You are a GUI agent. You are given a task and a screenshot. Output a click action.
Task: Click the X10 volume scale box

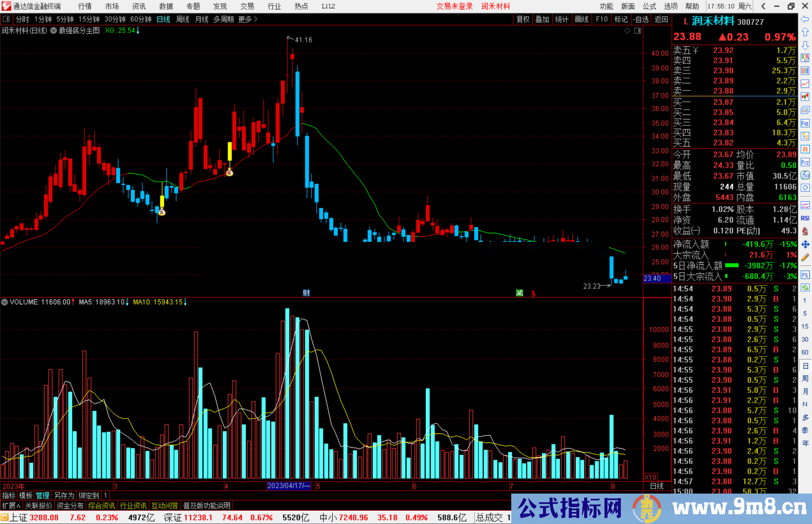650,477
